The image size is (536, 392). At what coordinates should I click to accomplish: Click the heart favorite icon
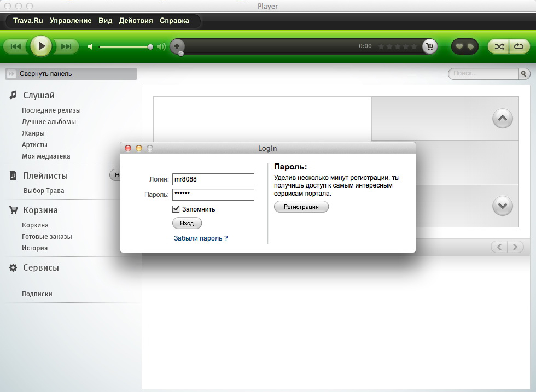tap(459, 46)
